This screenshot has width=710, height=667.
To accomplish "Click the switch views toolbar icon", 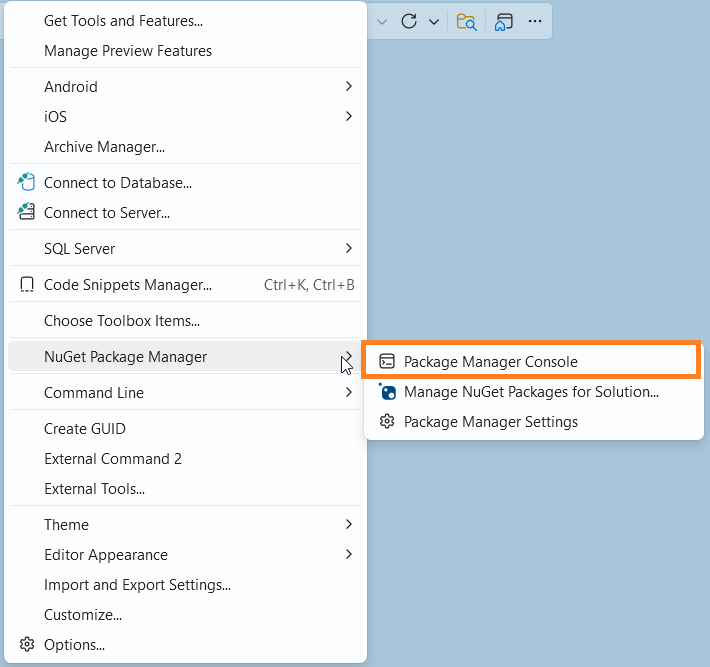I will point(504,21).
